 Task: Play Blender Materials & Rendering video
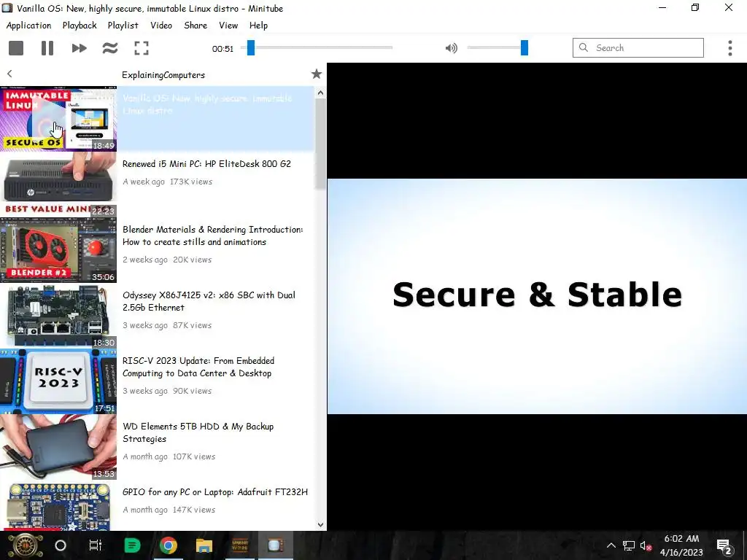coord(212,236)
